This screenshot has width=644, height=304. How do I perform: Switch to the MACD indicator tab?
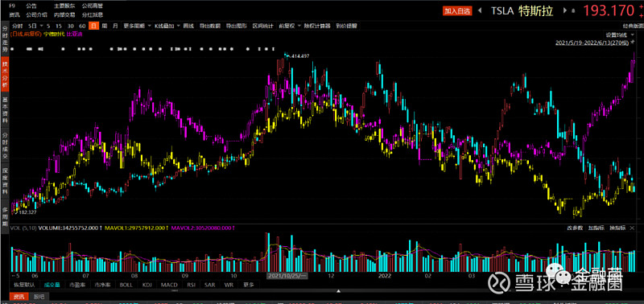tap(169, 285)
